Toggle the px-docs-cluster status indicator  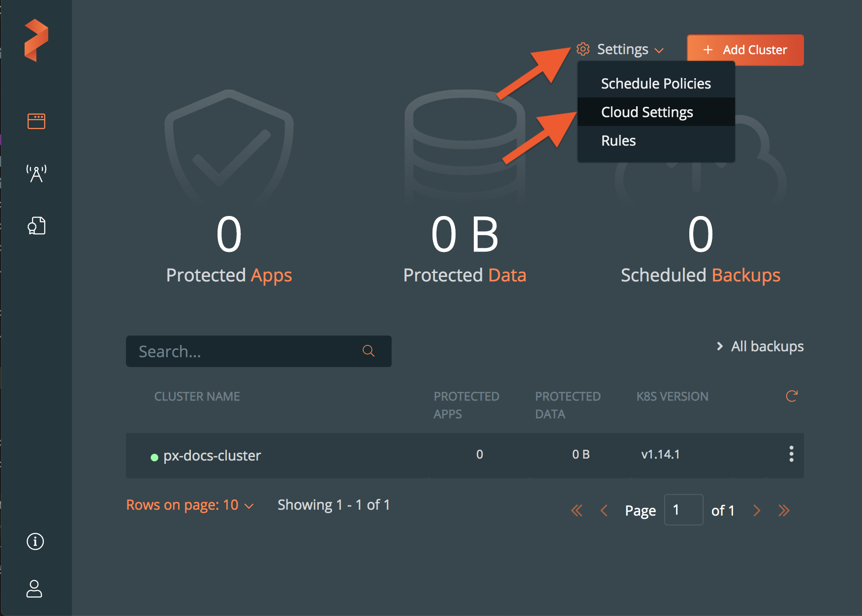(154, 456)
